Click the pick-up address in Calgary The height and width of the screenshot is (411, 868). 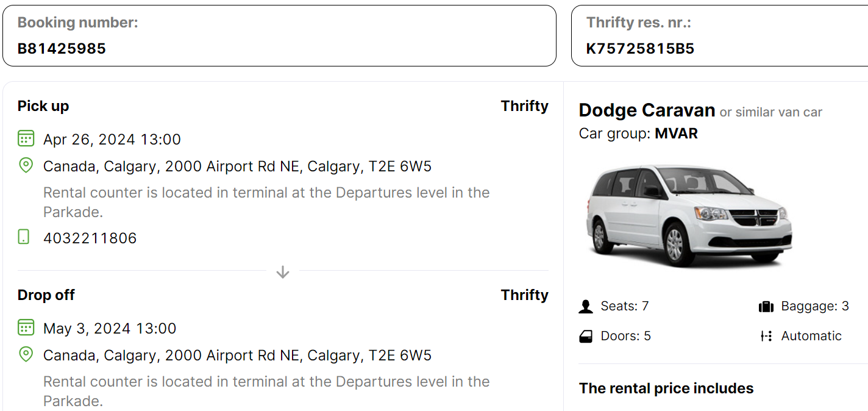pos(237,166)
